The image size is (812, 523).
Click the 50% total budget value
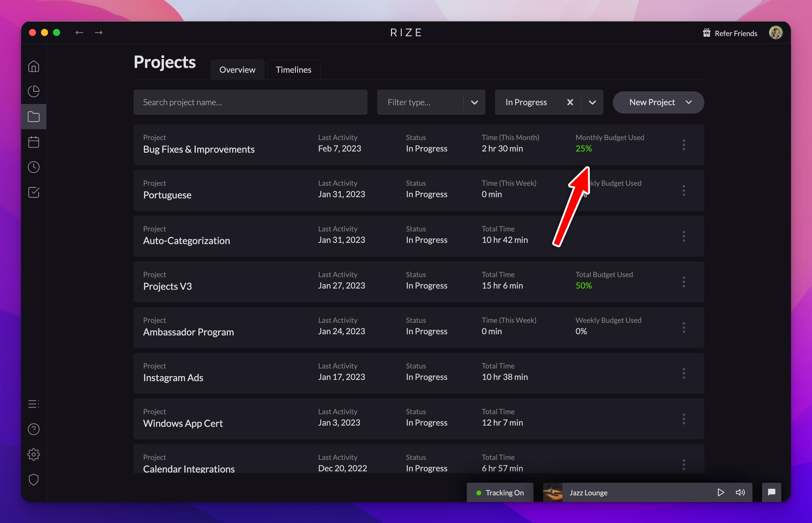[583, 286]
